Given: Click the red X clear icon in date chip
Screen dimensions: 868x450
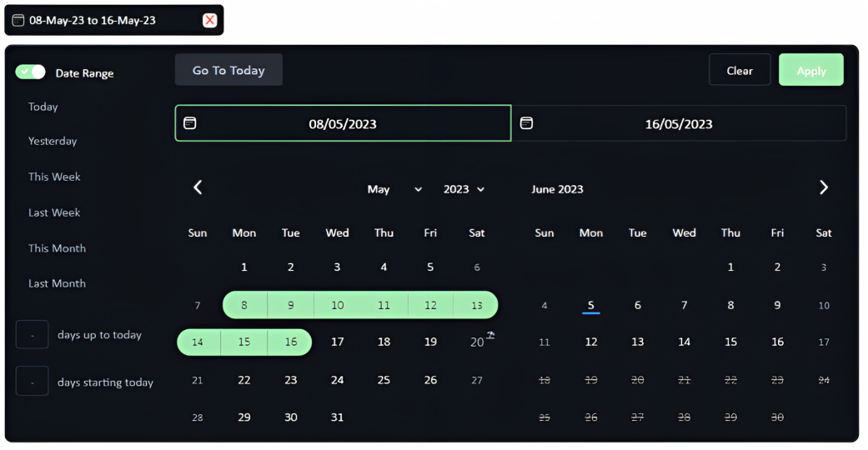Looking at the screenshot, I should 209,20.
